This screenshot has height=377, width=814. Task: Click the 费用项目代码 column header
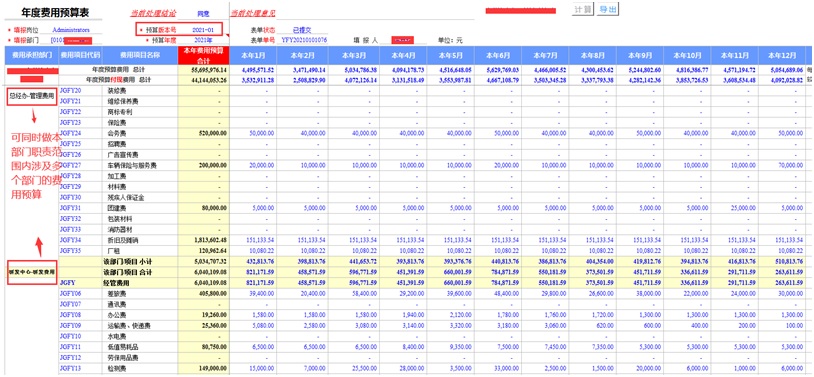click(79, 55)
